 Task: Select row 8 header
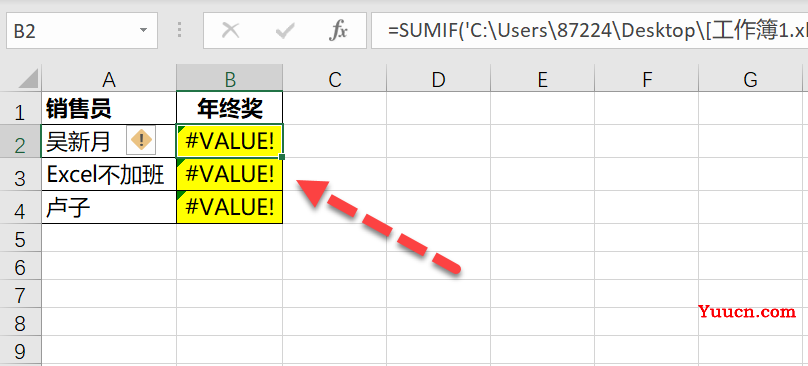click(21, 322)
